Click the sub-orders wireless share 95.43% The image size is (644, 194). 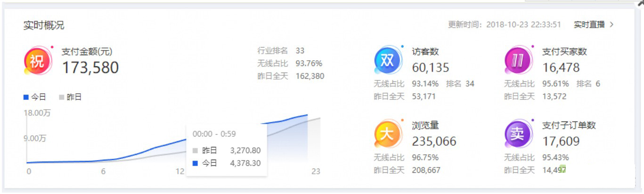tap(555, 157)
